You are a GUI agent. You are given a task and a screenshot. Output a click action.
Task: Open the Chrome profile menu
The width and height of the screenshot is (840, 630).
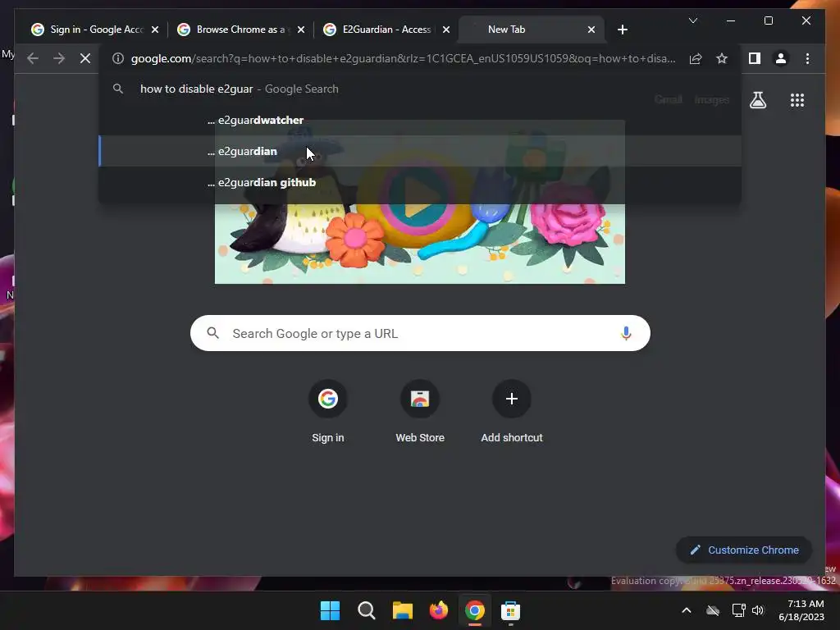781,58
